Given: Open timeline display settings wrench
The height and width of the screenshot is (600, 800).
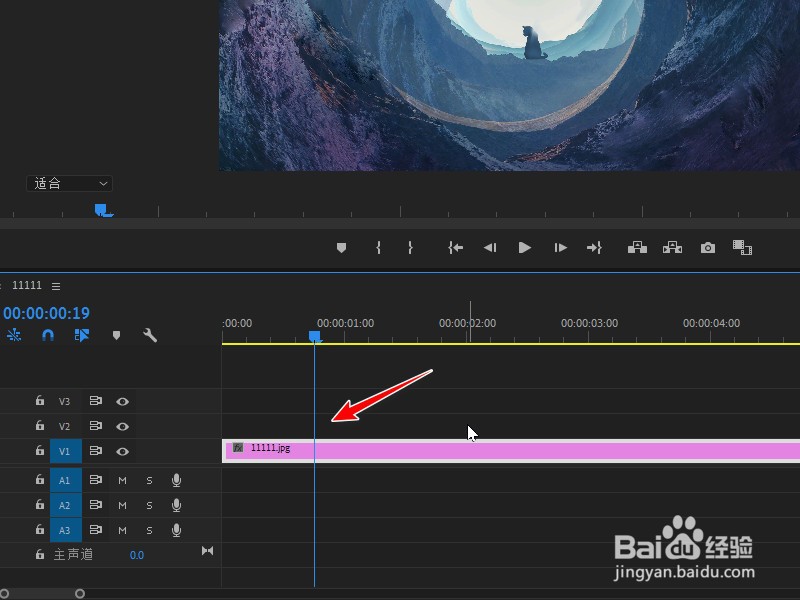Looking at the screenshot, I should [150, 335].
